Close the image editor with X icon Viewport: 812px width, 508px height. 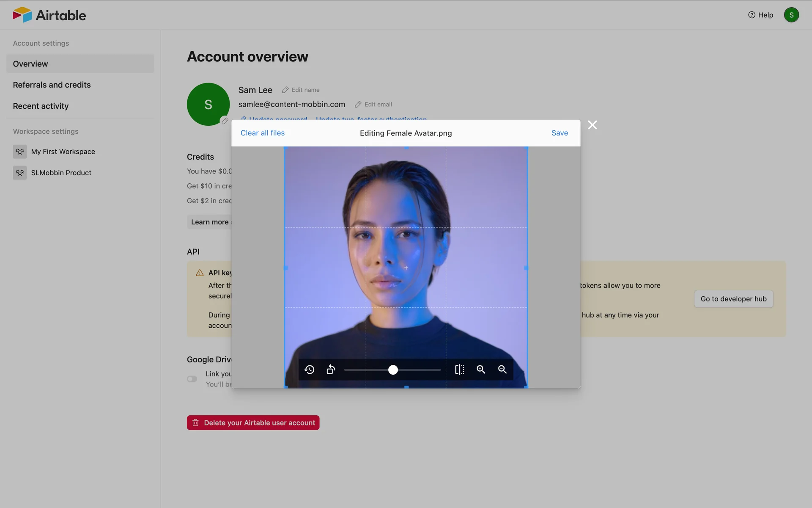[592, 125]
